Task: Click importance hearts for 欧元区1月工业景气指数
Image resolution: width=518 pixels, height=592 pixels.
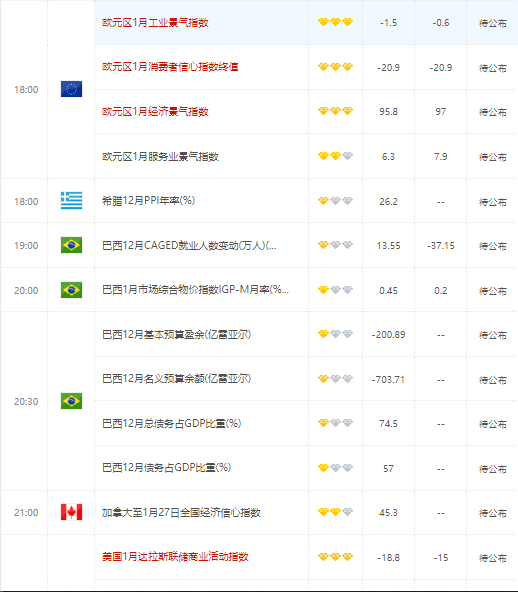Action: pyautogui.click(x=335, y=22)
